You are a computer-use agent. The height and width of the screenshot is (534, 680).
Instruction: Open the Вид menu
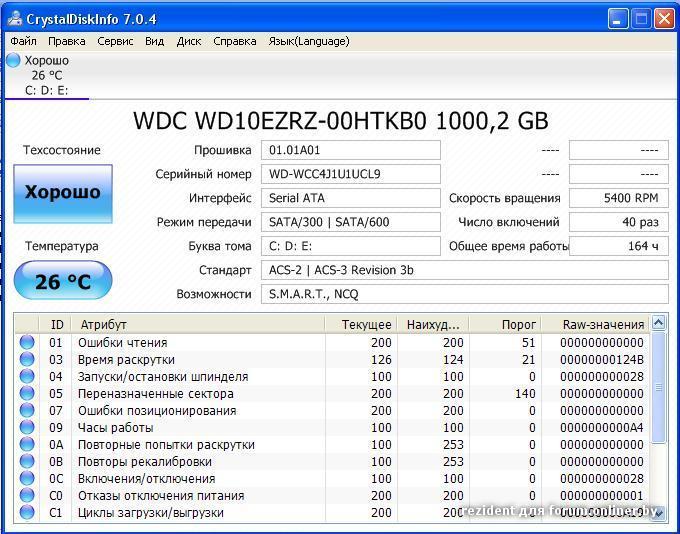click(154, 41)
